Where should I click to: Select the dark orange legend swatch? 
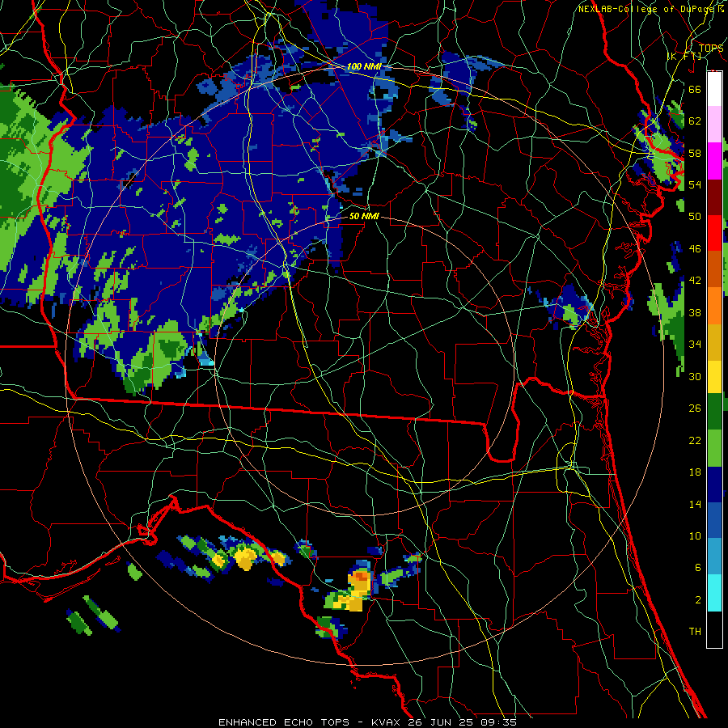pyautogui.click(x=714, y=269)
